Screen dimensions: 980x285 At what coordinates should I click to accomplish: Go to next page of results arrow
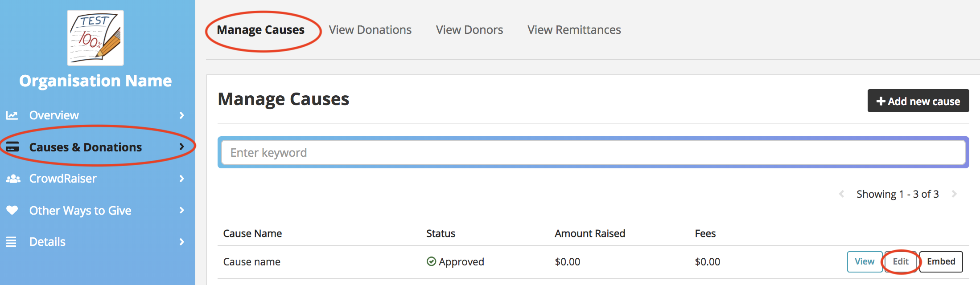tap(954, 194)
